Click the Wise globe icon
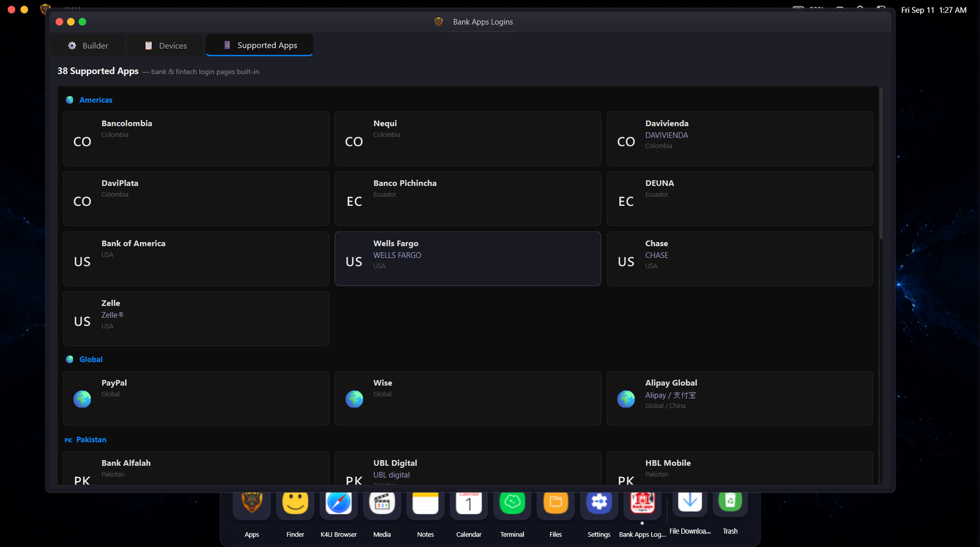The height and width of the screenshot is (547, 980). 354,399
